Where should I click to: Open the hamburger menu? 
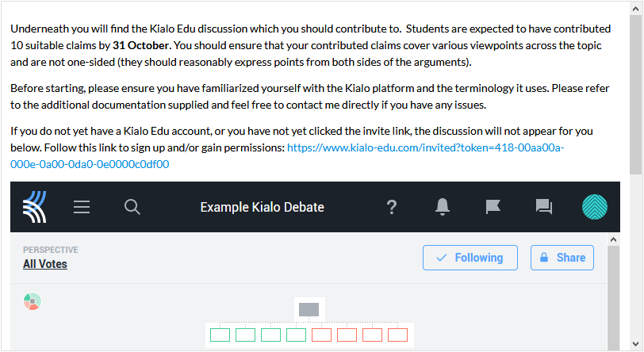[82, 207]
